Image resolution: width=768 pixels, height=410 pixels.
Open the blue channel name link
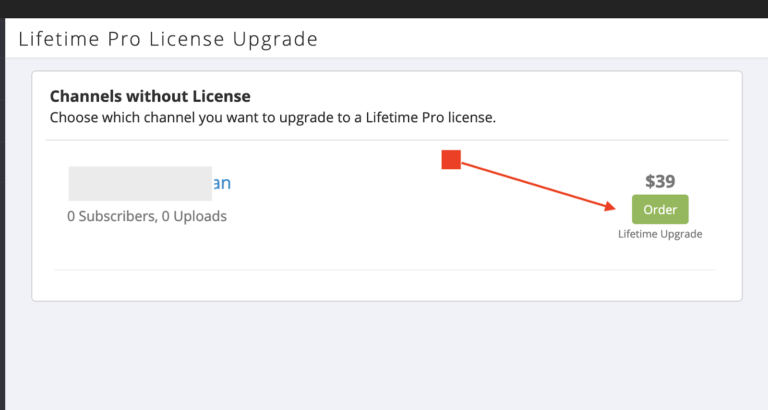tap(221, 183)
